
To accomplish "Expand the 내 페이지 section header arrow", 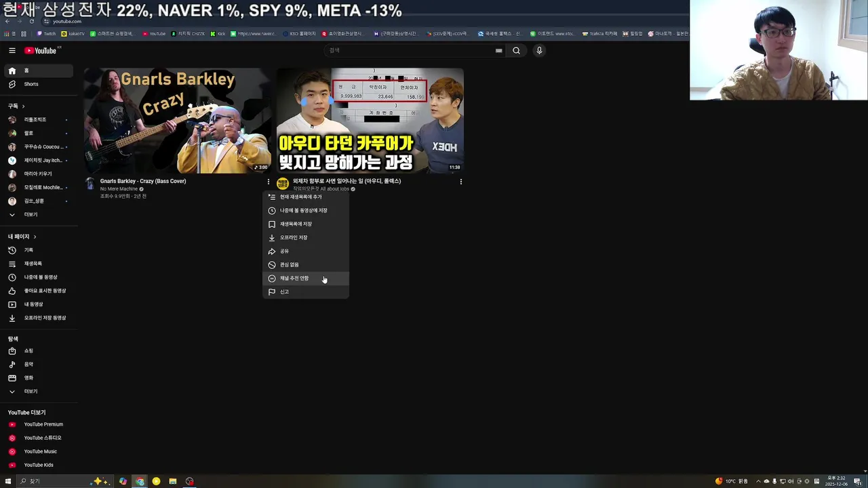I will (35, 237).
